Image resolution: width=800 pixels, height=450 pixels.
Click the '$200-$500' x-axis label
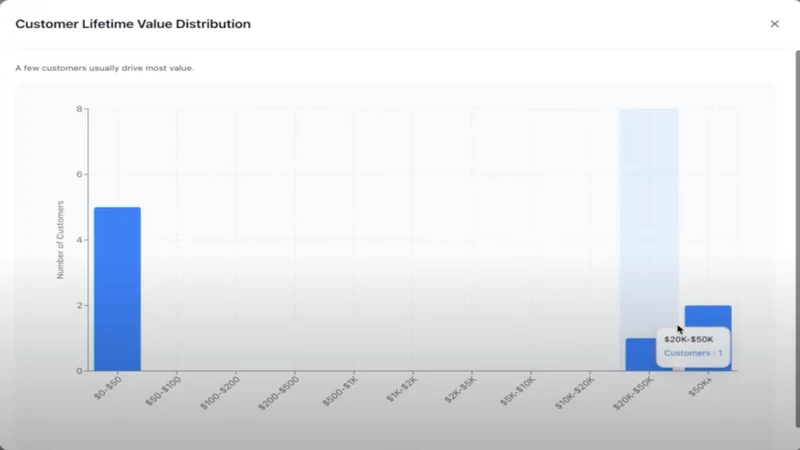(x=279, y=393)
